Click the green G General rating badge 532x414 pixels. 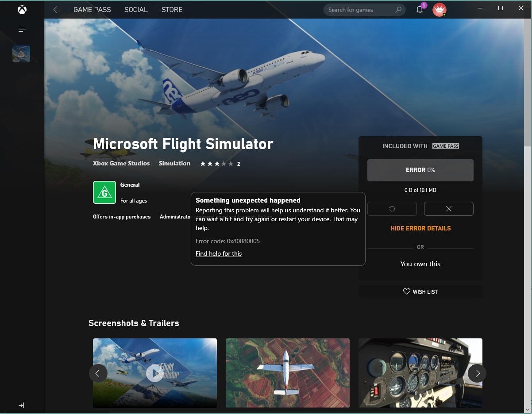click(x=104, y=192)
